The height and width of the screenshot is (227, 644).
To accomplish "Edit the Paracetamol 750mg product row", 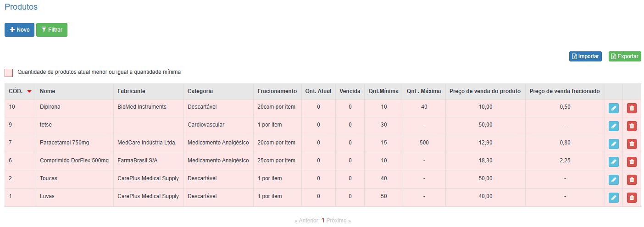I will 613,144.
